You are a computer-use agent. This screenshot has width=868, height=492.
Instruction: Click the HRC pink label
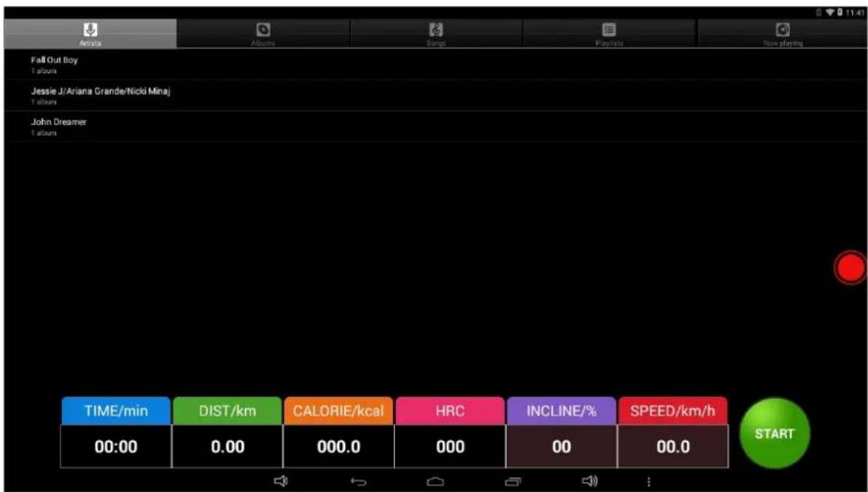pos(450,410)
